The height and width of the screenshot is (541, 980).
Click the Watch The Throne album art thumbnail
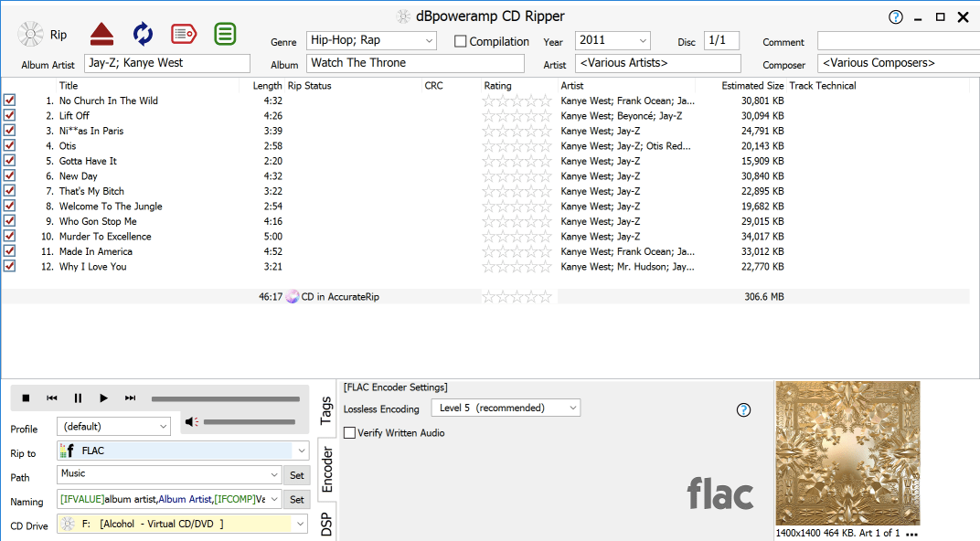tap(847, 453)
